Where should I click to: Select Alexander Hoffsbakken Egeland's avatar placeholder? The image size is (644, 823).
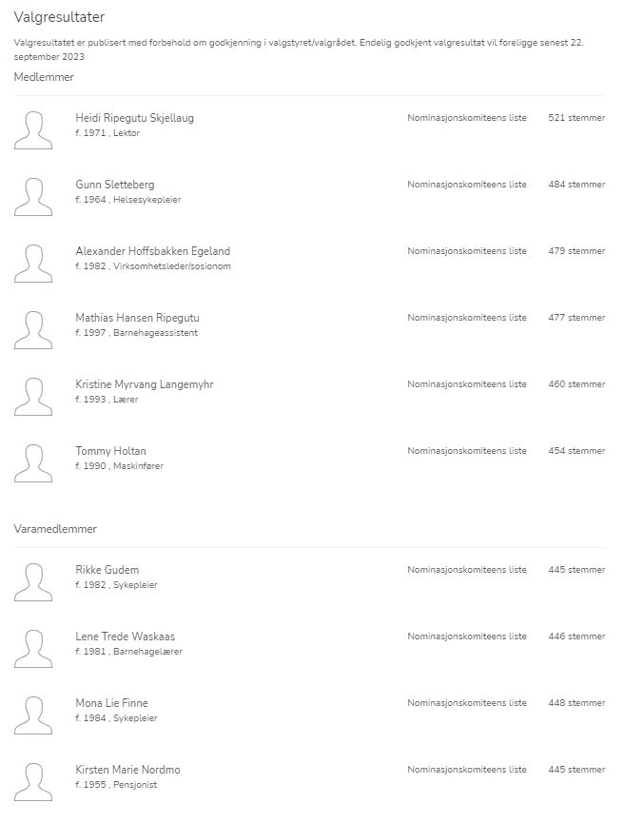[33, 264]
